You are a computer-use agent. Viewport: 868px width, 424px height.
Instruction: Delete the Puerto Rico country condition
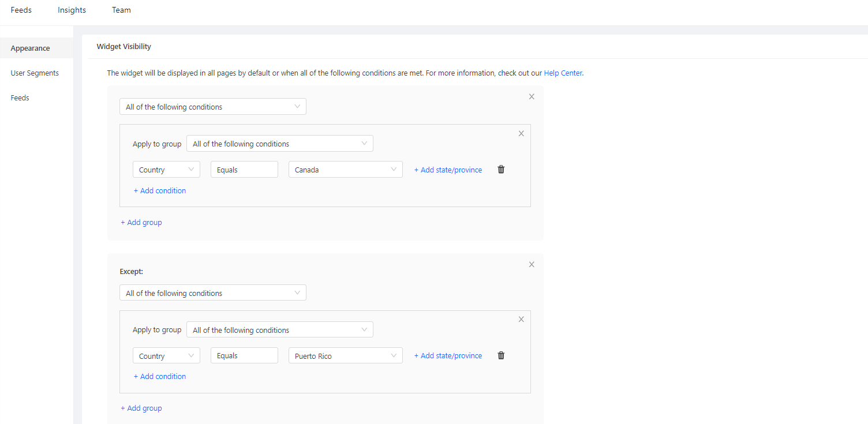coord(501,355)
